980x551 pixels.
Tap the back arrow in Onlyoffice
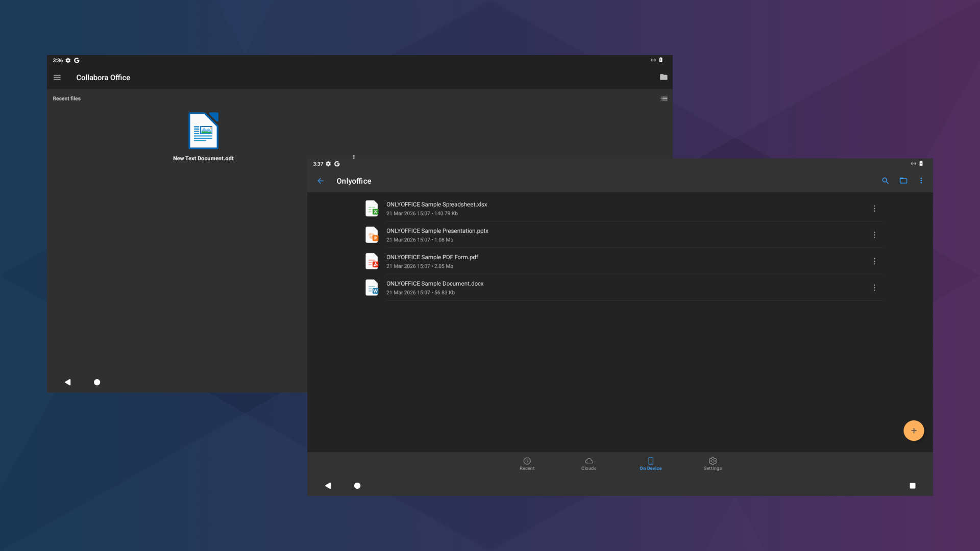point(321,181)
